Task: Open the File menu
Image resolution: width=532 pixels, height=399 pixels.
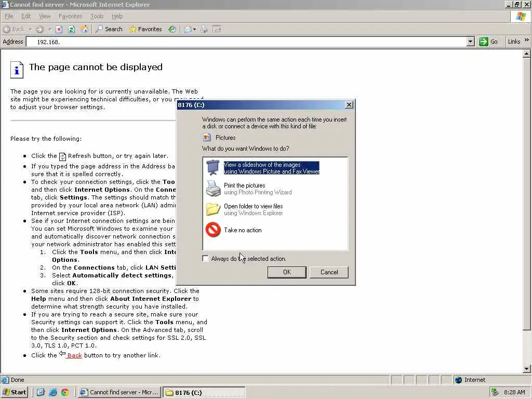Action: pos(9,16)
